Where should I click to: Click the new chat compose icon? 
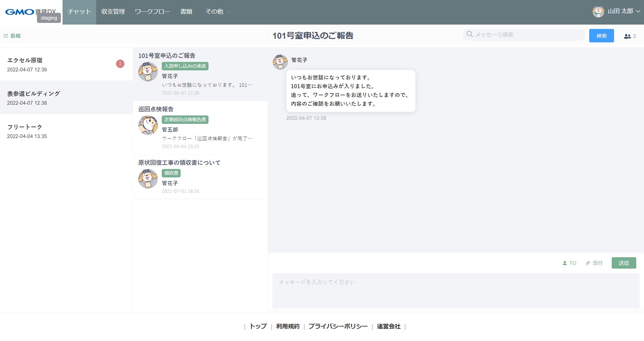6,36
